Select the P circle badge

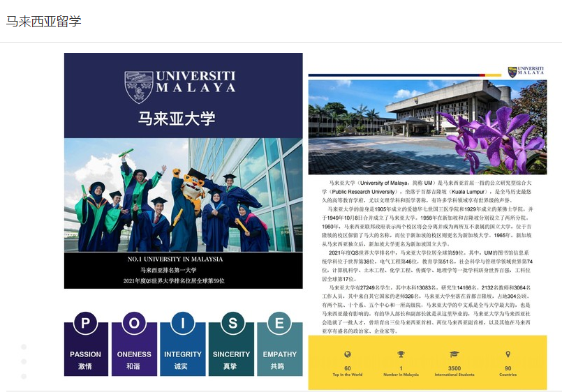pos(85,323)
